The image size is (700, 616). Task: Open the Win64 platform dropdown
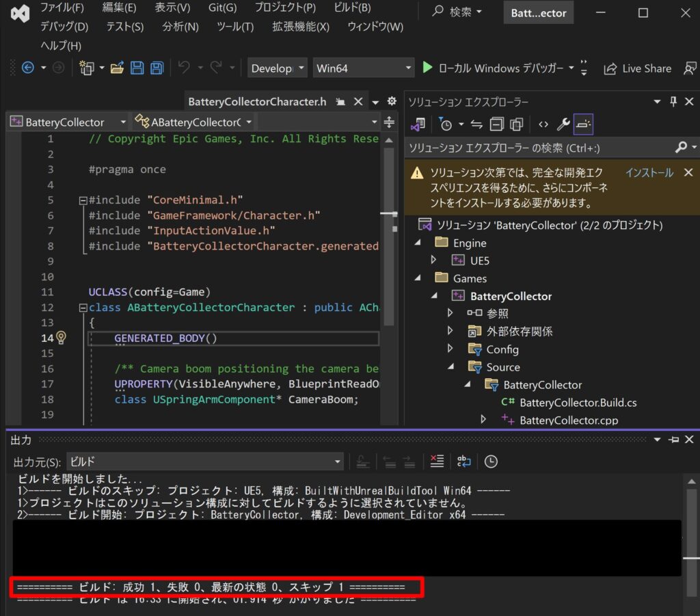point(364,68)
